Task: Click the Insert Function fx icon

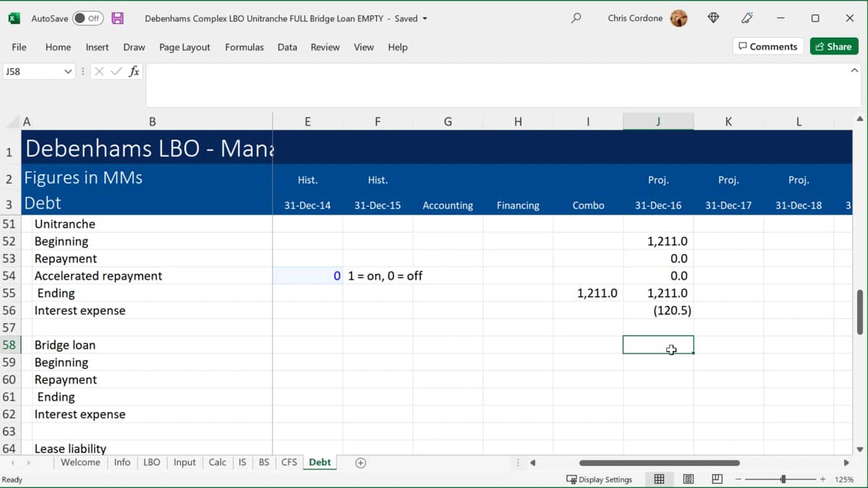Action: [134, 72]
